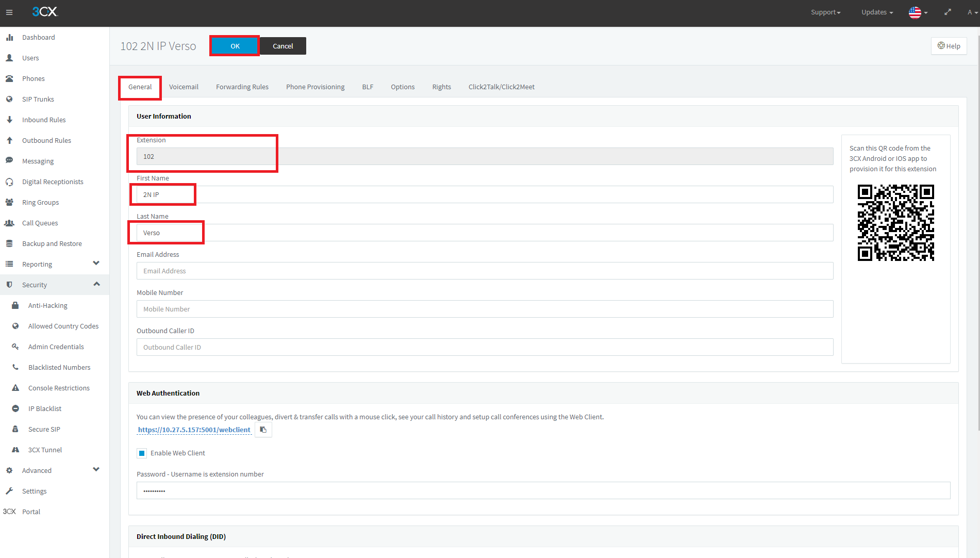Collapse the Security sidebar section
This screenshot has width=980, height=558.
click(x=96, y=284)
